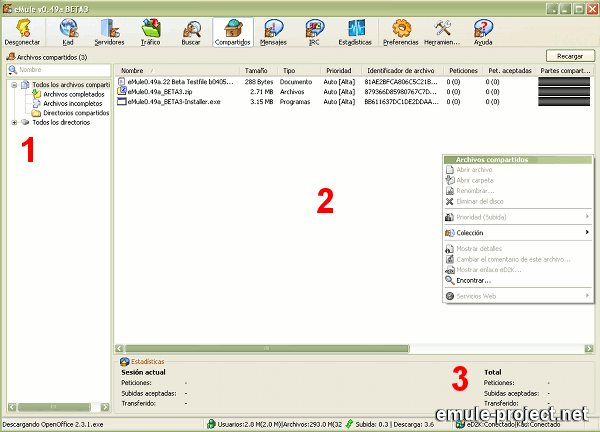Open the Colección submenu

[x=518, y=233]
